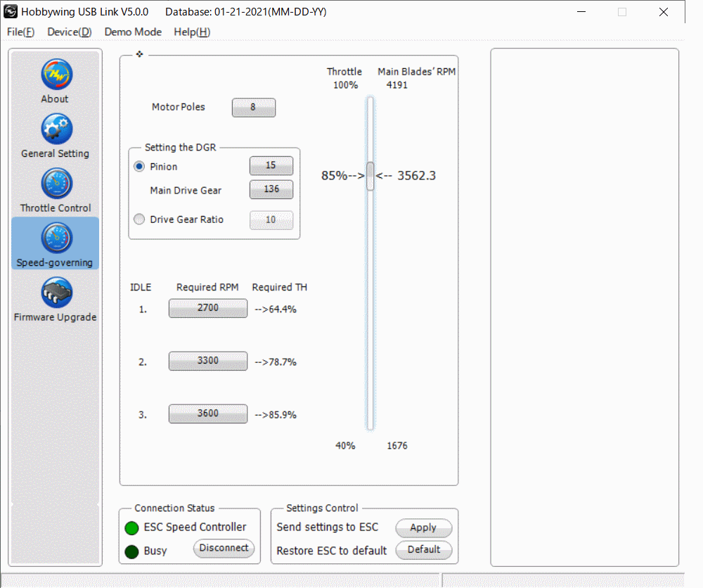The image size is (703, 588).
Task: Go to Throttle Control gauge icon
Action: [x=56, y=184]
